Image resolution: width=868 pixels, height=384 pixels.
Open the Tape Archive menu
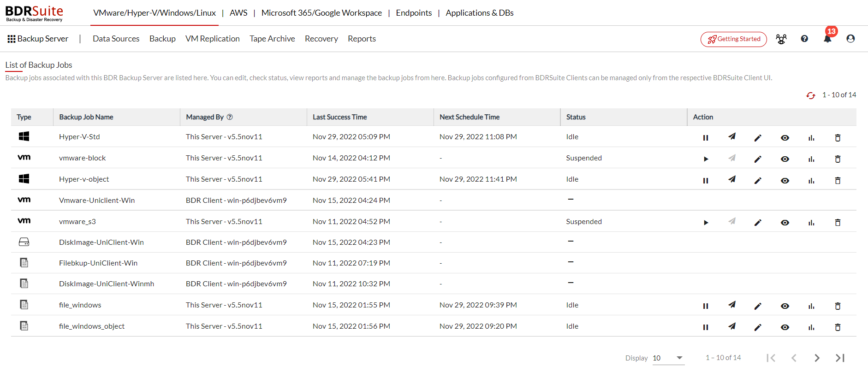(272, 39)
